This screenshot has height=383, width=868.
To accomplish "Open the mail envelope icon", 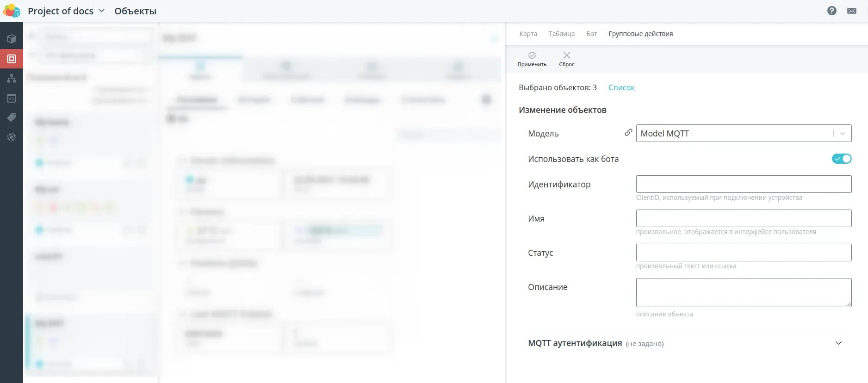I will 851,11.
